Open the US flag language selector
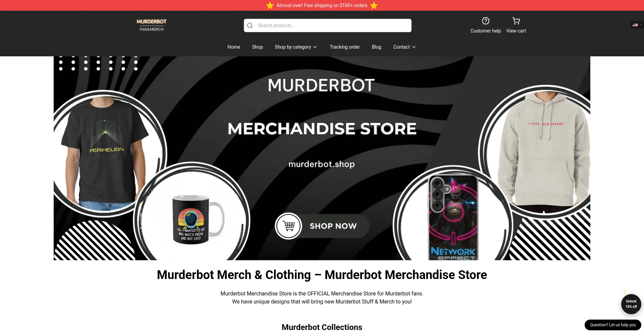The width and height of the screenshot is (644, 333). tap(637, 25)
